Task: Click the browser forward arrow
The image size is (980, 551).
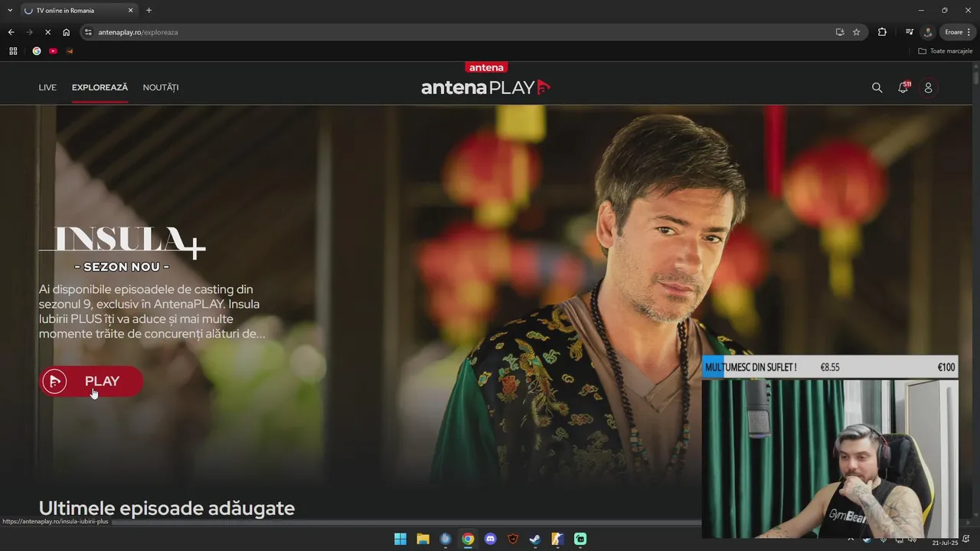Action: tap(29, 32)
